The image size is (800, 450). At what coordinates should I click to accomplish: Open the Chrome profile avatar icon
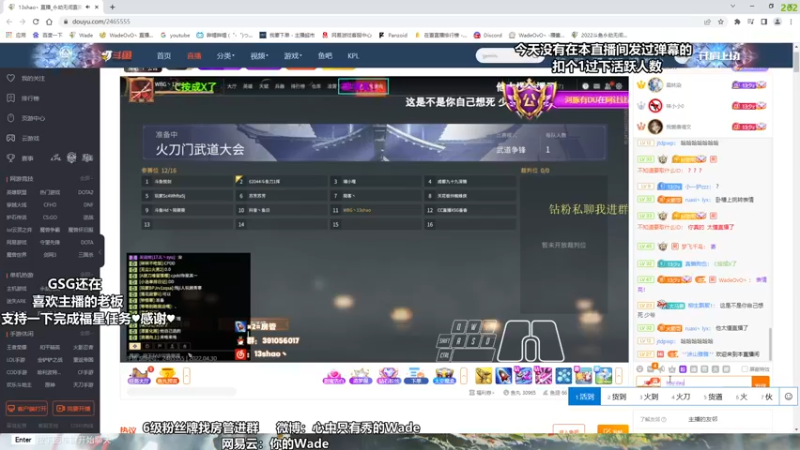pyautogui.click(x=777, y=21)
